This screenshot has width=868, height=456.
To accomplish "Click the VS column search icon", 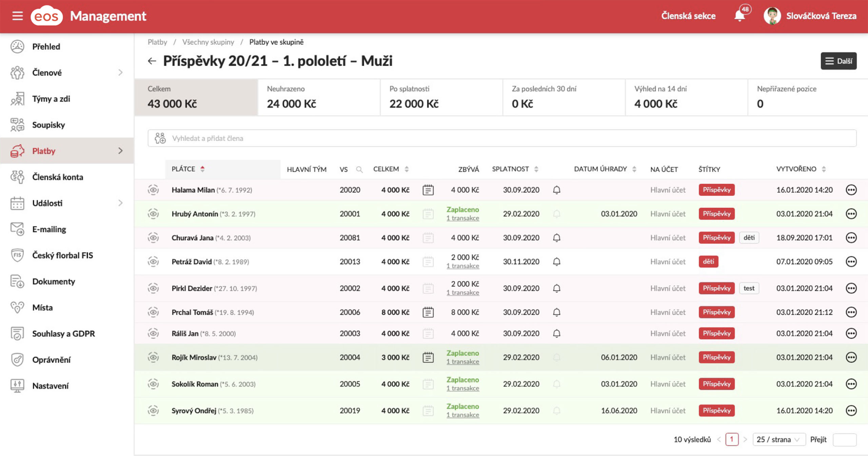I will click(359, 169).
